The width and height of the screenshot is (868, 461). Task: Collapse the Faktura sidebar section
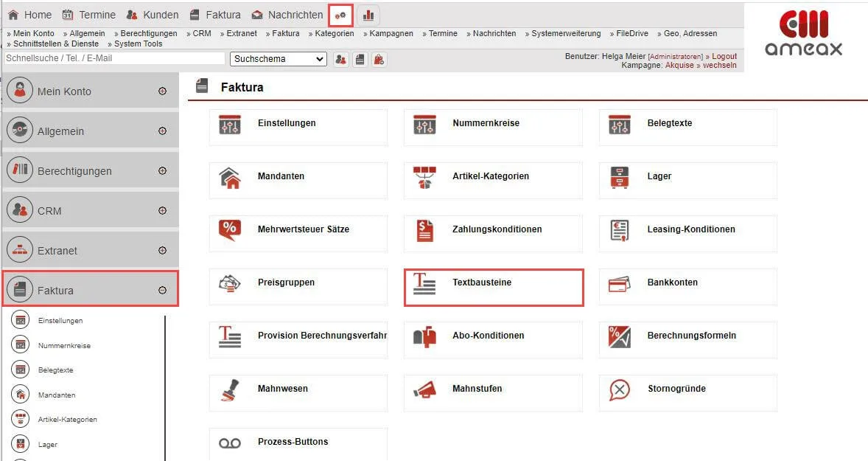pyautogui.click(x=162, y=291)
